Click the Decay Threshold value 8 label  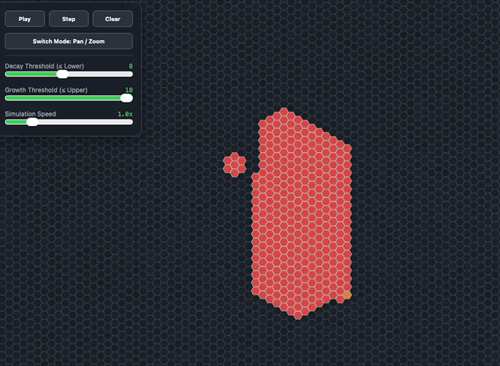pyautogui.click(x=131, y=66)
